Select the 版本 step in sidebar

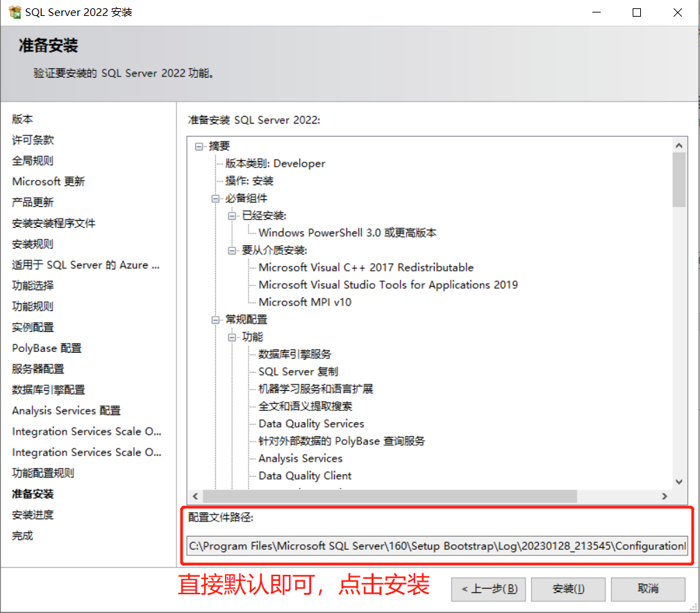tap(22, 119)
